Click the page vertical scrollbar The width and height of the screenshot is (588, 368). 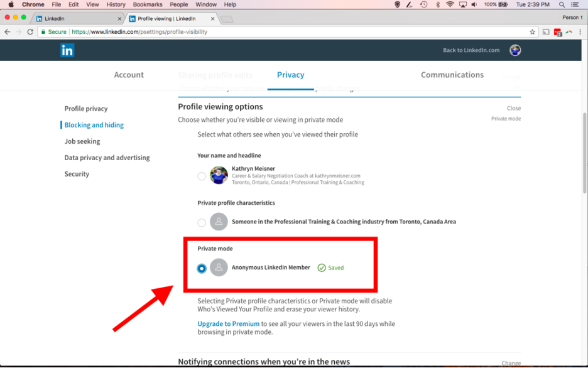(585, 153)
